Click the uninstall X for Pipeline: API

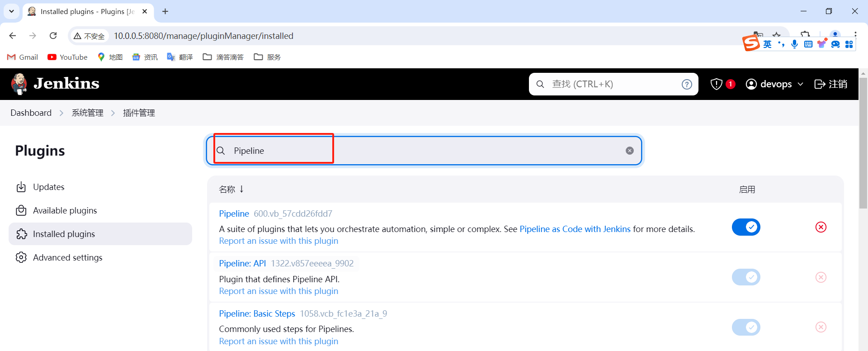click(x=821, y=277)
